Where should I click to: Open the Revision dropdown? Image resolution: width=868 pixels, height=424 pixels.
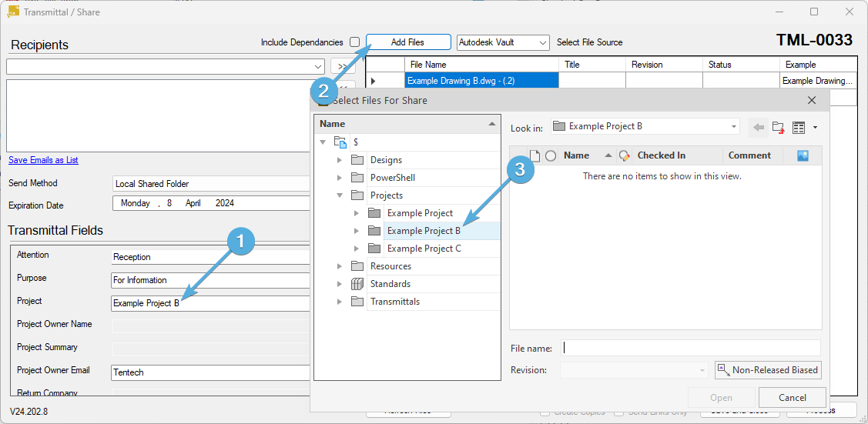pyautogui.click(x=702, y=370)
